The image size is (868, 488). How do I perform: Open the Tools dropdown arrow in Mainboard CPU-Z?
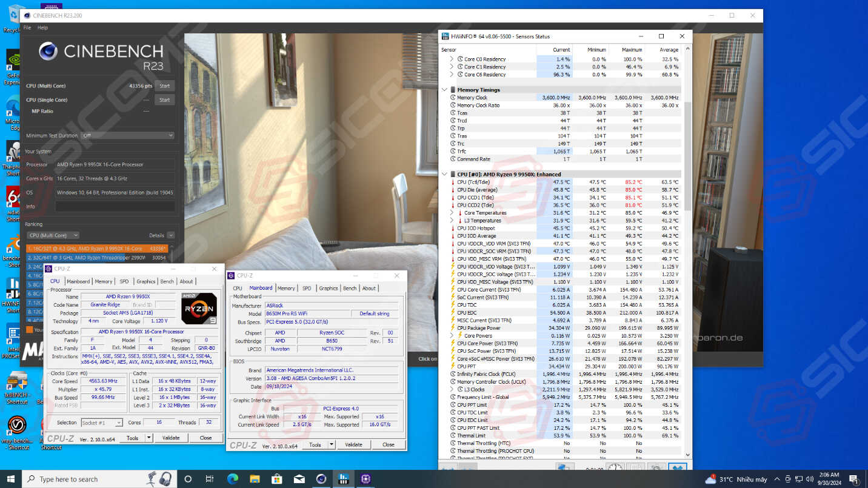click(x=332, y=444)
